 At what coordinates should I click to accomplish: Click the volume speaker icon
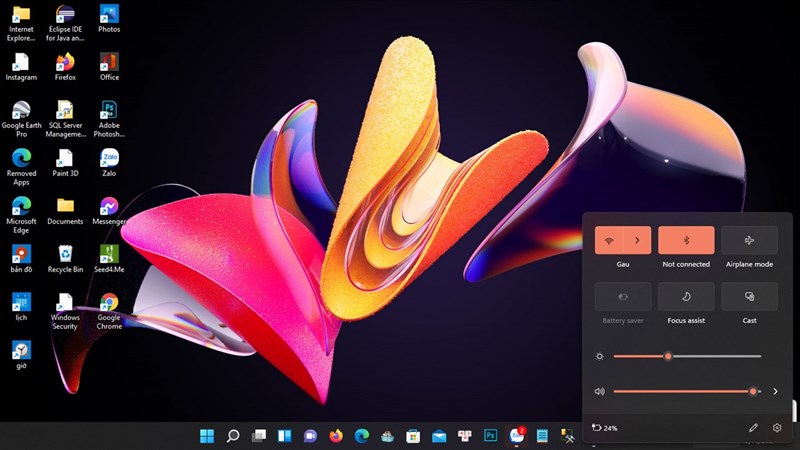(x=599, y=391)
